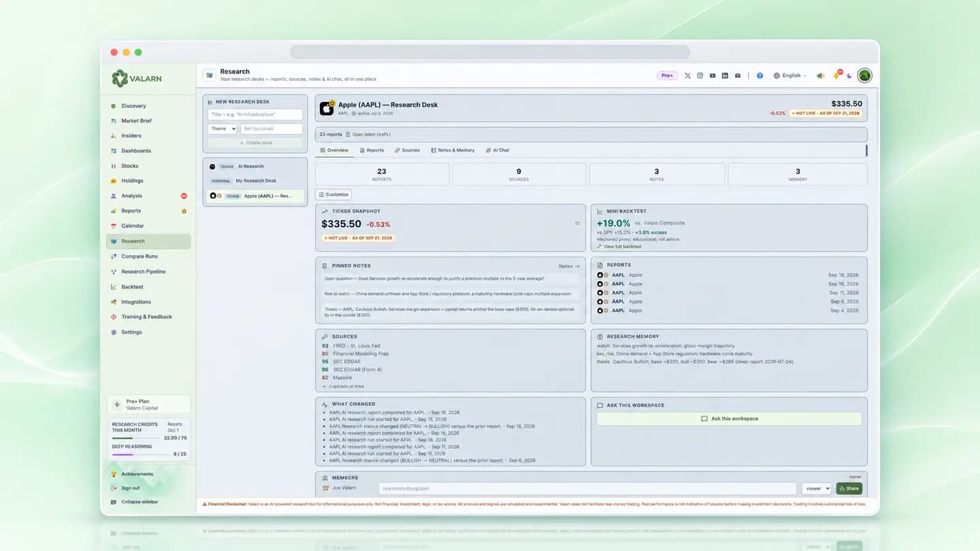Switch to the Reports tab of the desk
Screen dimensions: 980x551
[372, 150]
